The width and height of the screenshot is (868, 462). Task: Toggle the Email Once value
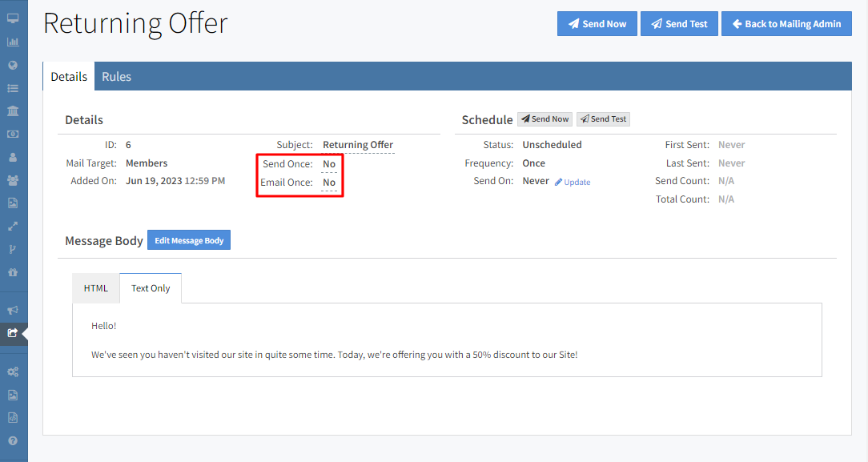[329, 183]
